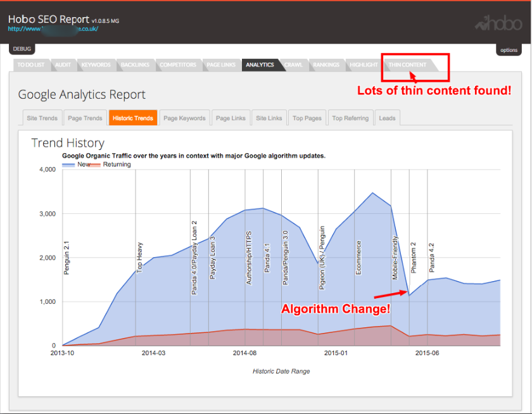Viewport: 532px width, 414px height.
Task: Click the 2,000 y-axis value
Action: [x=47, y=258]
